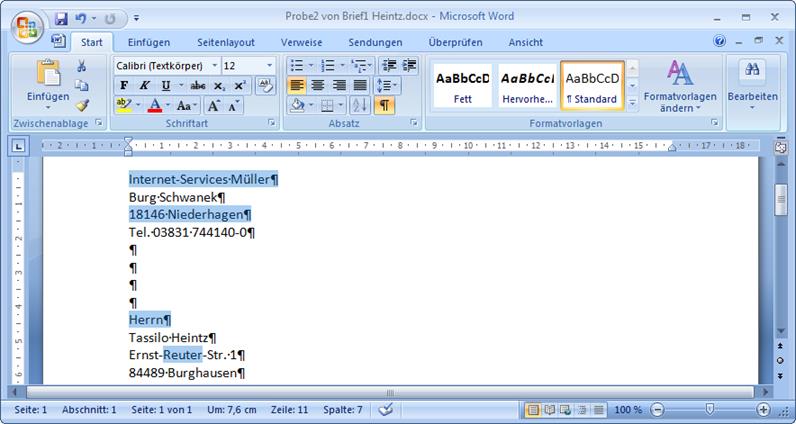Toggle italic formatting
796x424 pixels.
145,86
